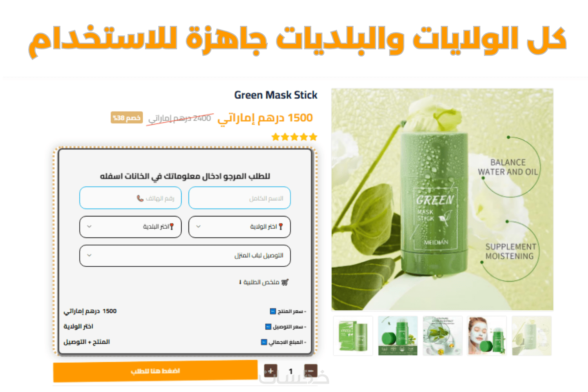Open the municipality selection dropdown

[131, 227]
